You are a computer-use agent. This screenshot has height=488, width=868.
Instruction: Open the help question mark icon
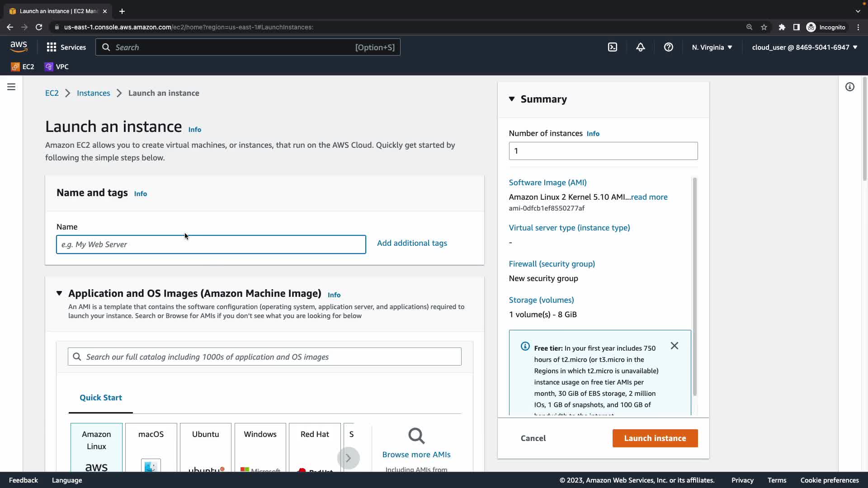668,47
